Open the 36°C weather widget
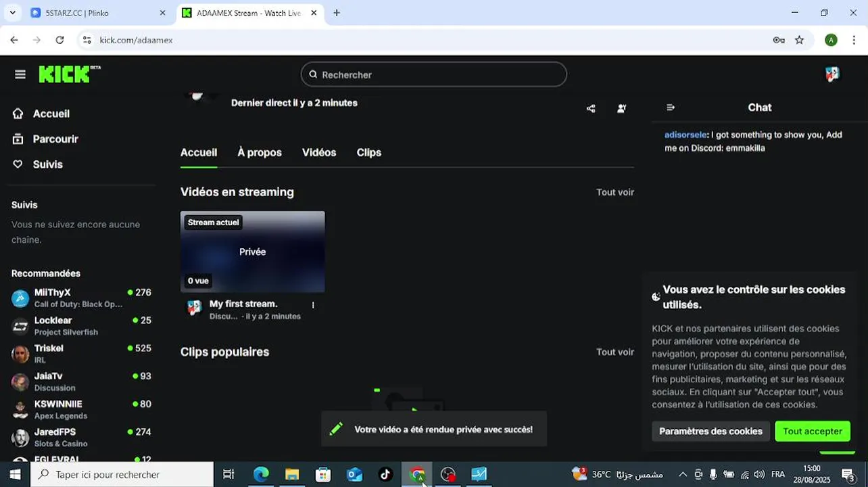This screenshot has width=868, height=487. [617, 474]
